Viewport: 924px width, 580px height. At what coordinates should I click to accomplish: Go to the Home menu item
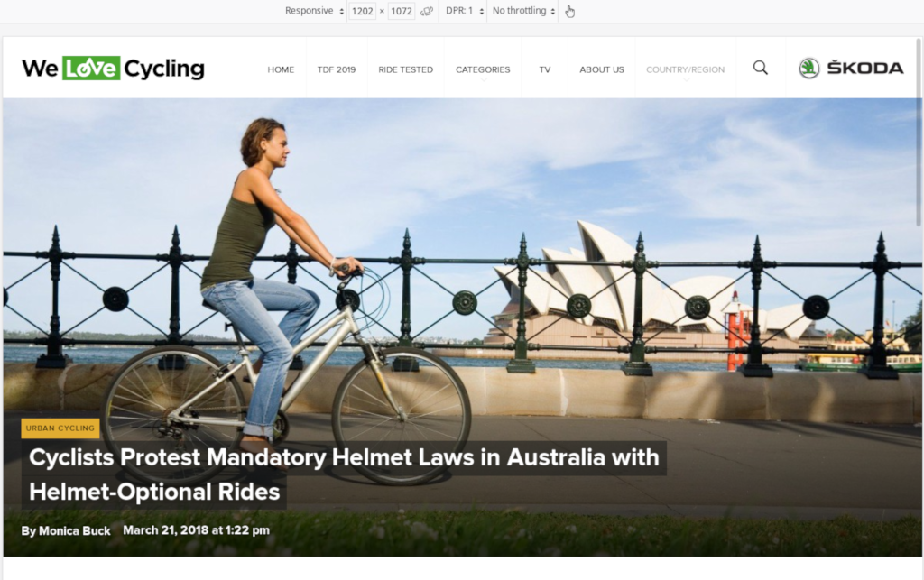[281, 69]
